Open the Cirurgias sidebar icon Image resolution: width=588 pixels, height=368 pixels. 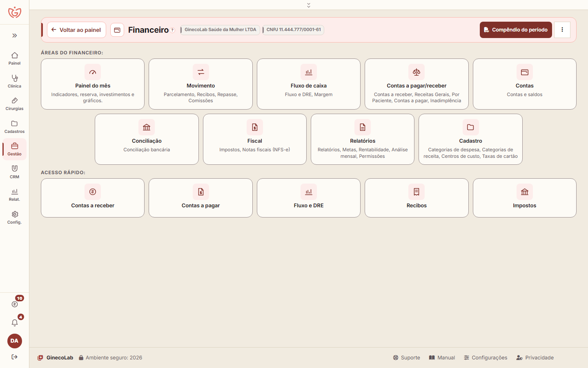15,104
